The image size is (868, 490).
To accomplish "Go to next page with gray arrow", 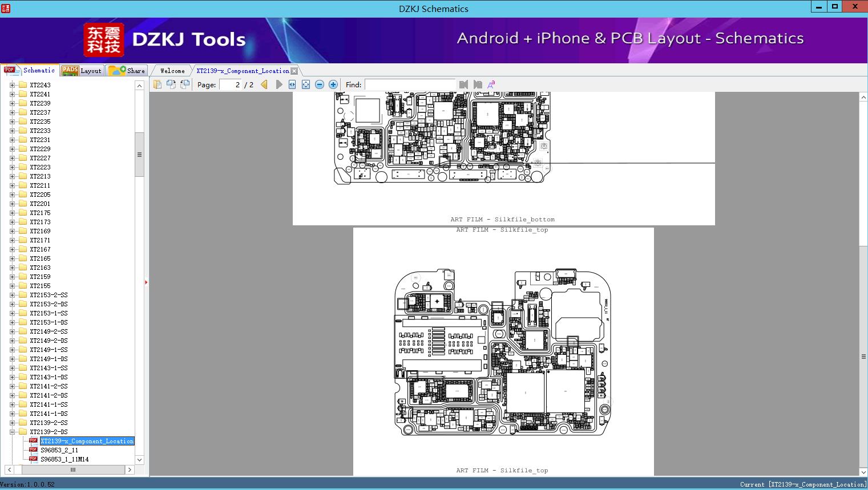I will tap(278, 84).
